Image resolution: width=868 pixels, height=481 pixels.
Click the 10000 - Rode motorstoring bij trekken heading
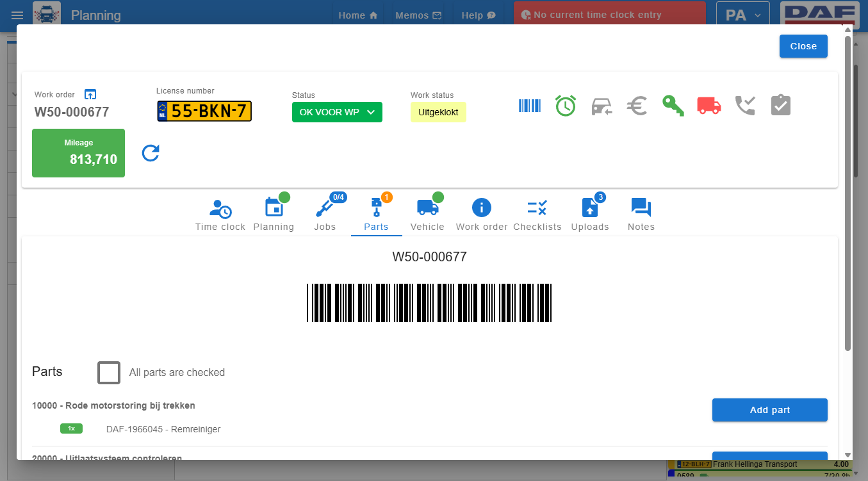click(113, 405)
